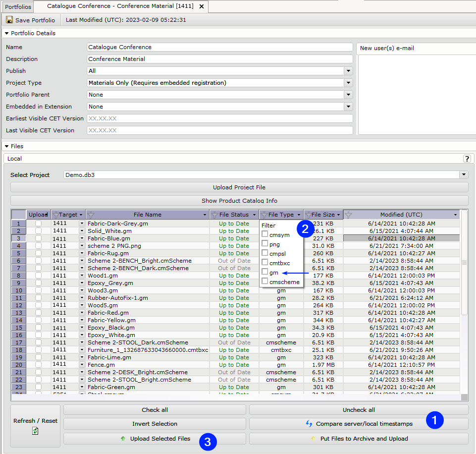Tick upload checkbox for Wood1.gm row
The width and height of the screenshot is (476, 454).
coord(38,276)
